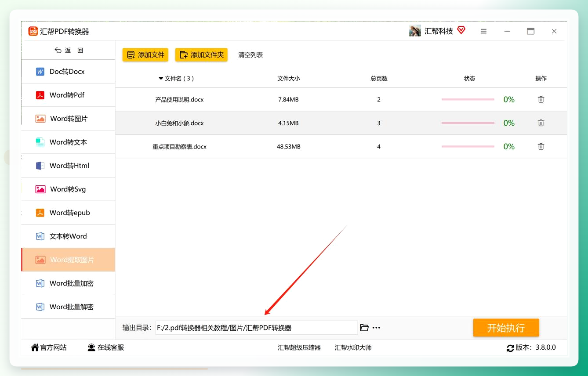Click the 汇帮科技 user avatar

415,31
